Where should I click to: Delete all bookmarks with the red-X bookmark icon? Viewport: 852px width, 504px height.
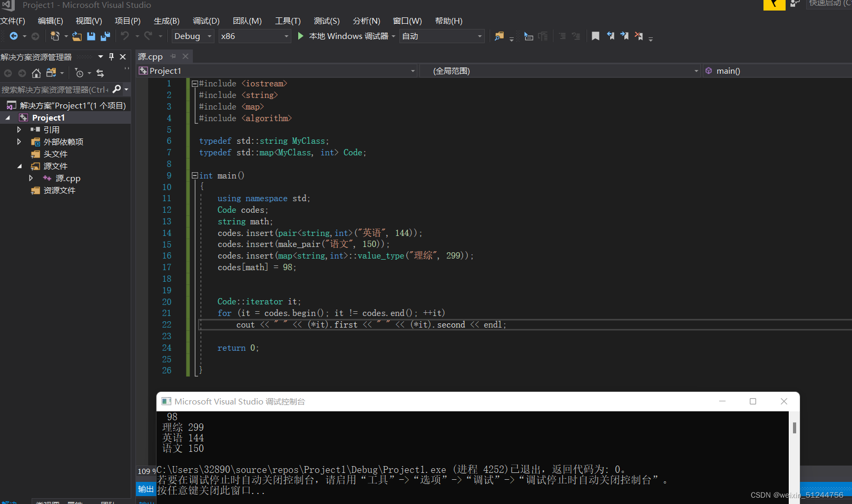pyautogui.click(x=638, y=36)
